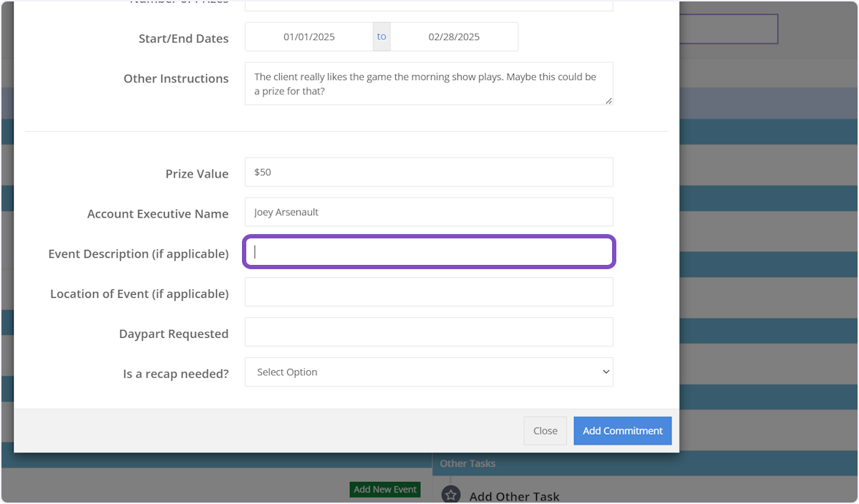This screenshot has height=504, width=859.
Task: Open the 'Is a recap needed?' dropdown
Action: point(429,372)
